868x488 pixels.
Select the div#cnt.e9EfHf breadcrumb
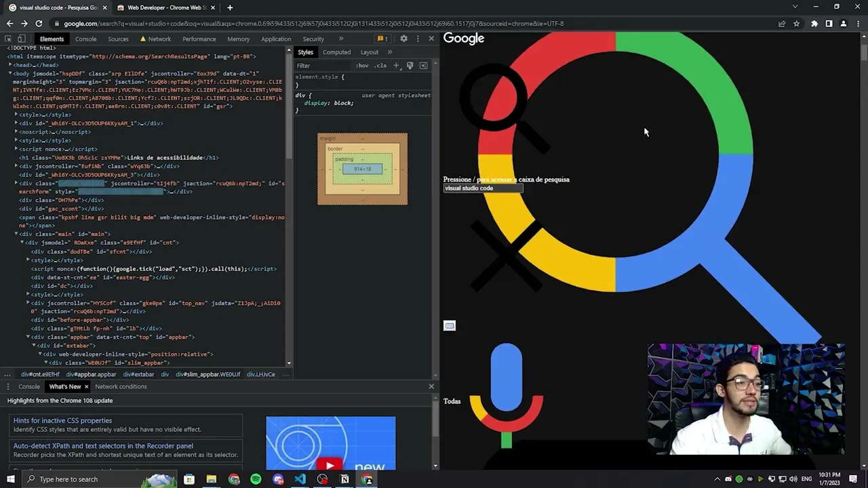[x=40, y=374]
